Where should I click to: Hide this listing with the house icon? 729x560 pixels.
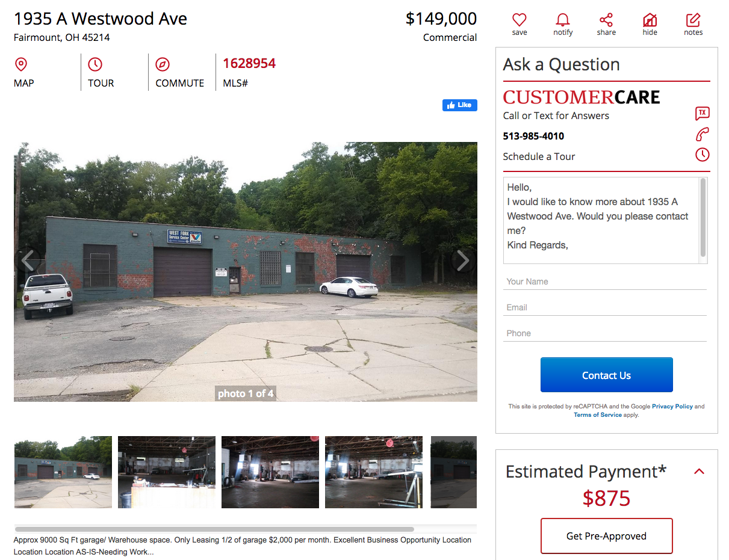pos(650,20)
